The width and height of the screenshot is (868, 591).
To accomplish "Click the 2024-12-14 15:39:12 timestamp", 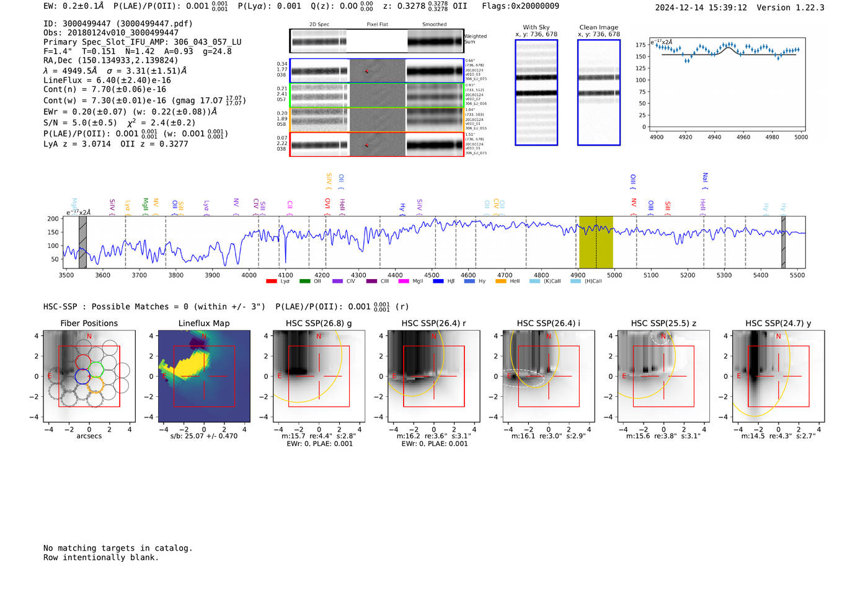I will (701, 7).
